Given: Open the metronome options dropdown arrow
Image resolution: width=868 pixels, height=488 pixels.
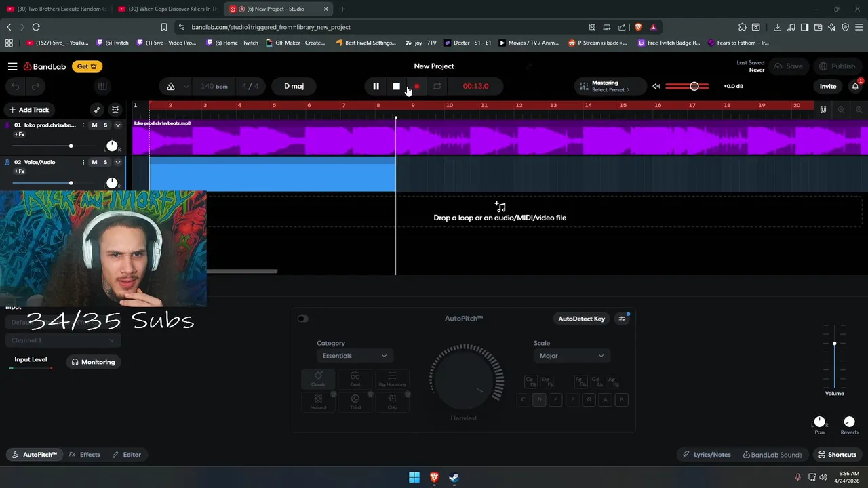Looking at the screenshot, I should coord(186,87).
